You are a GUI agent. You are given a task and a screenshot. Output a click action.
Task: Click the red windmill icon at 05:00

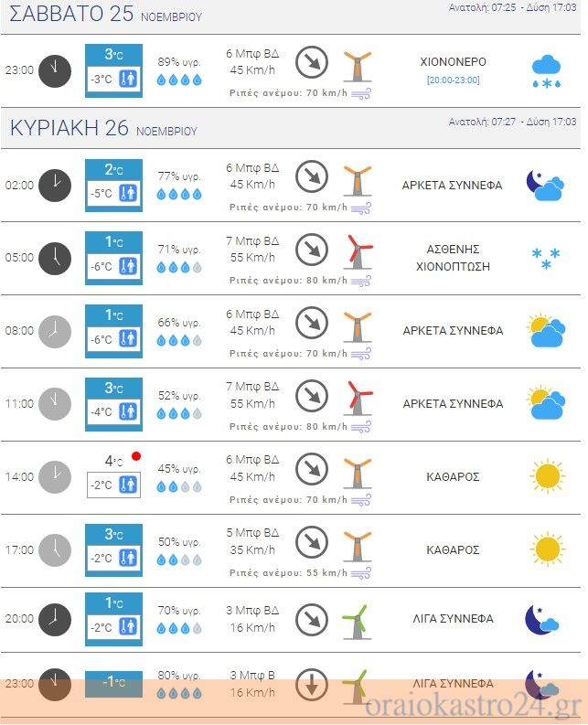coord(358,252)
